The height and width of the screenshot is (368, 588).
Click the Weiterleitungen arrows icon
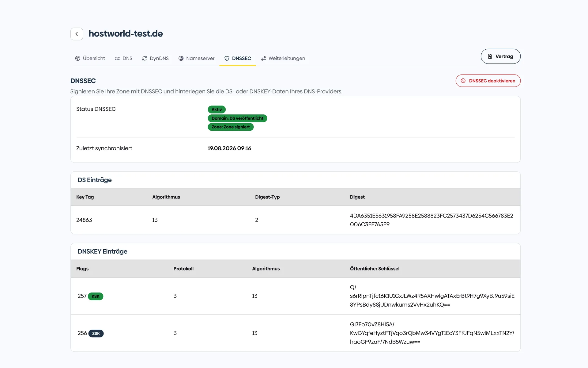[263, 58]
